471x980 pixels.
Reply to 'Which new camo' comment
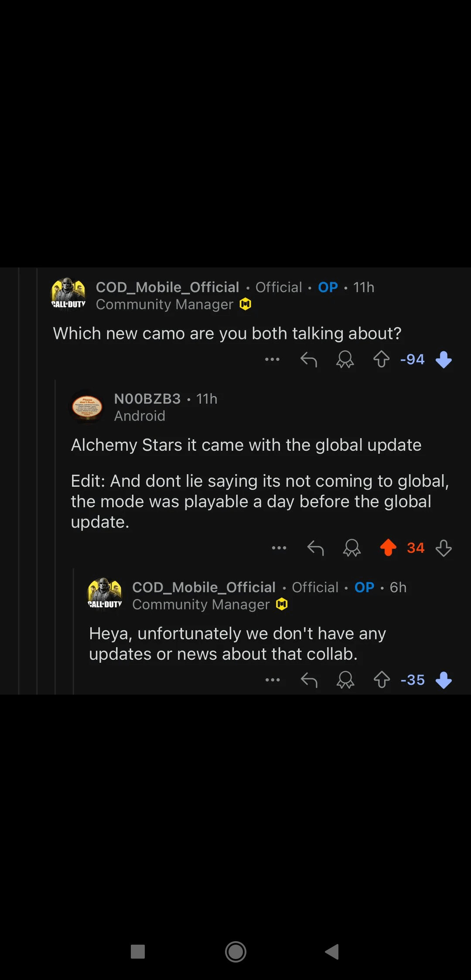(309, 360)
